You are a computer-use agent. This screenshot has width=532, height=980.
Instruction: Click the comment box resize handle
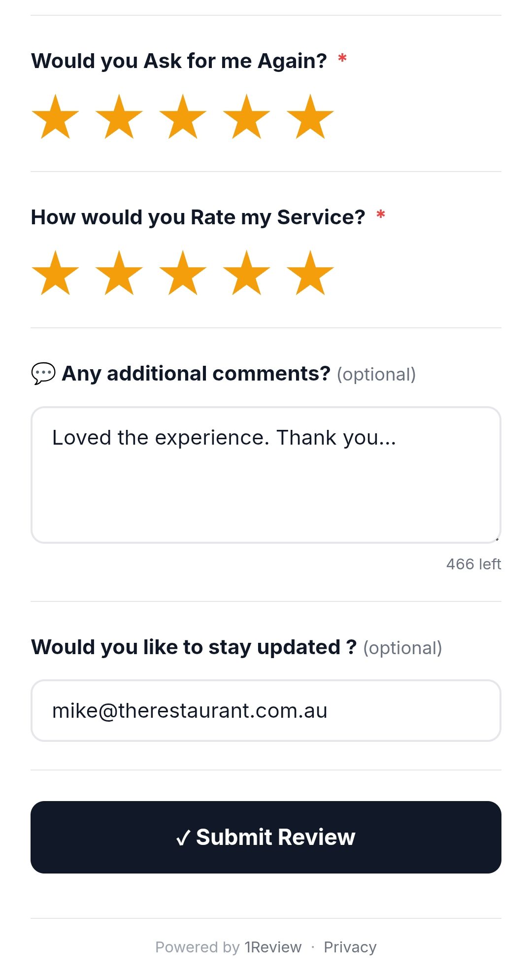pyautogui.click(x=497, y=539)
